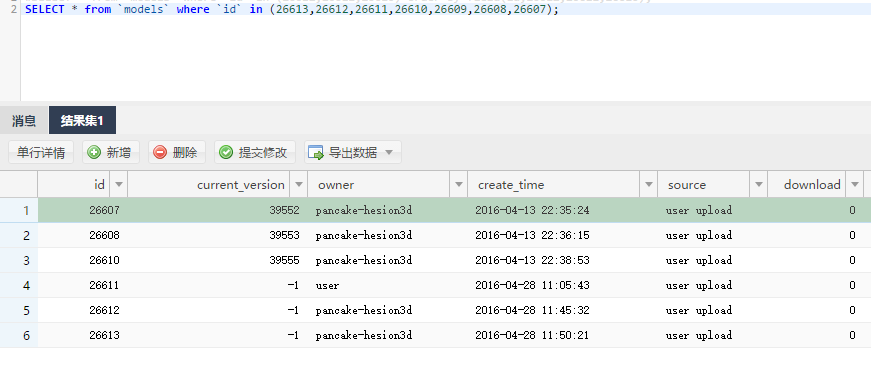Viewport: 871px width, 389px height.
Task: Click create_time 2016-04-28 11:50:21
Action: [532, 335]
